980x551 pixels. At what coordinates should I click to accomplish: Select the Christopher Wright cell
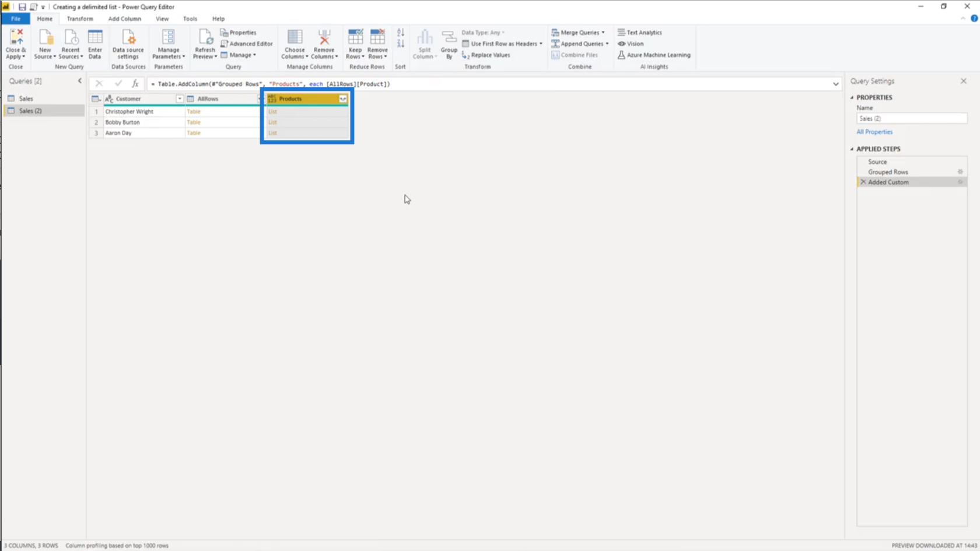(143, 111)
